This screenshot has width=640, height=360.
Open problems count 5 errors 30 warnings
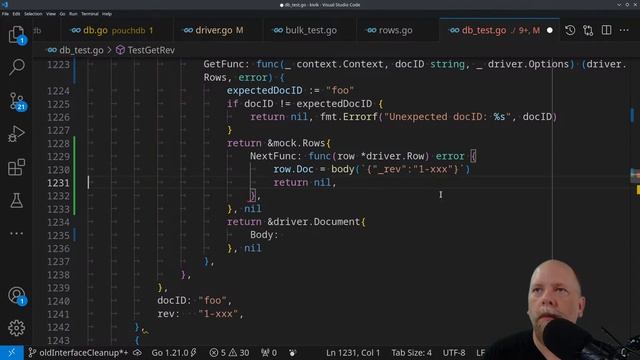[229, 353]
